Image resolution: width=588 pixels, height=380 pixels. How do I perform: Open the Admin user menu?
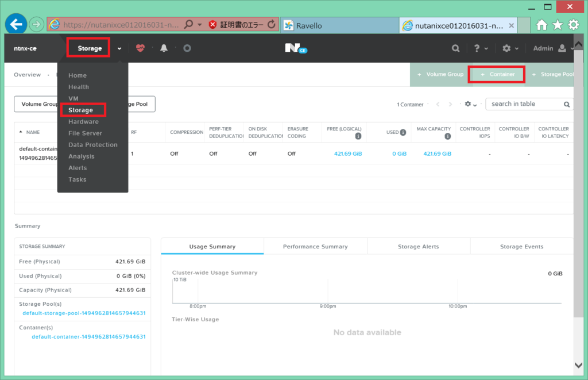(553, 48)
